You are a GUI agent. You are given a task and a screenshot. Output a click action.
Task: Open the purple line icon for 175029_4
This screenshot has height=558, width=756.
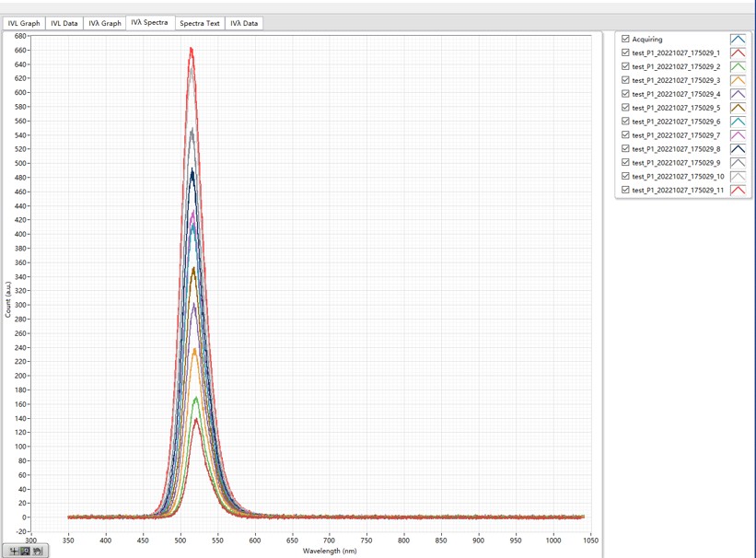pos(738,94)
